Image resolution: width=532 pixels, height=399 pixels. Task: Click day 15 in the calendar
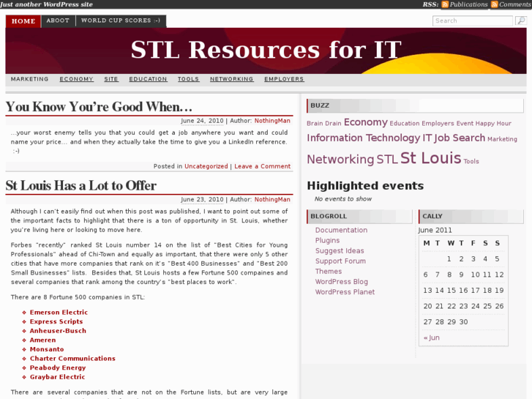click(452, 291)
